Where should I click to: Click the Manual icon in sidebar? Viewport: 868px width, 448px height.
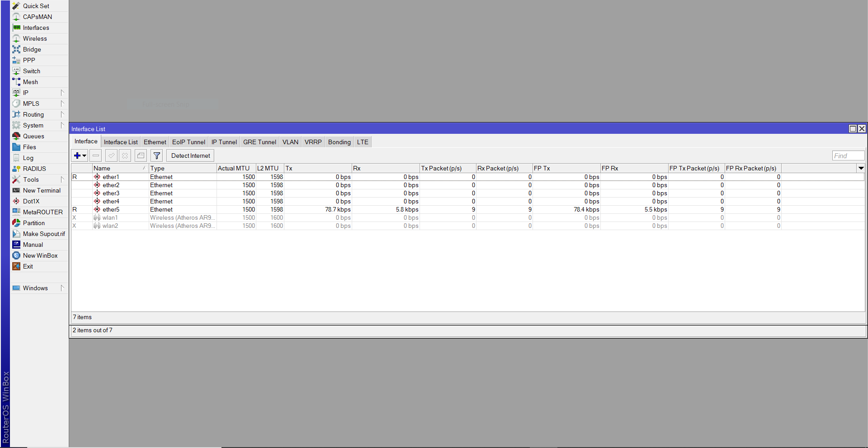point(16,245)
